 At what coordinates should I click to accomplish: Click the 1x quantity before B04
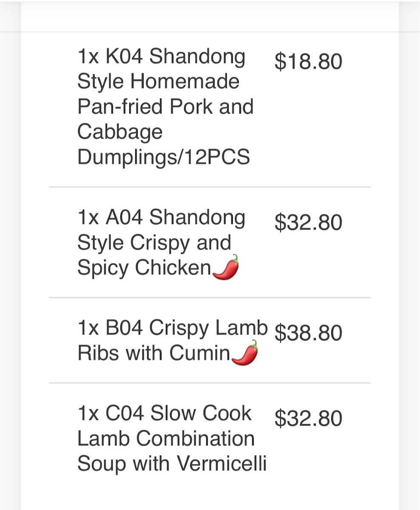[x=88, y=328]
